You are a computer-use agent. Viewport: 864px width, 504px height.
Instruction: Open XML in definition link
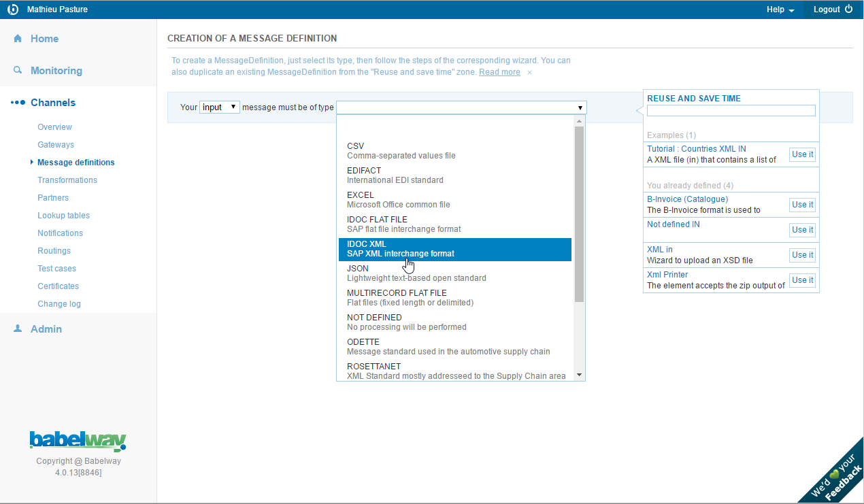[x=660, y=250]
